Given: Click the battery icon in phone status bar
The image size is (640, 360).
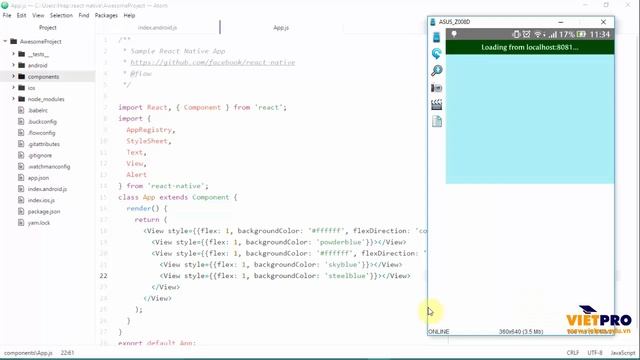Looking at the screenshot, I should [581, 34].
